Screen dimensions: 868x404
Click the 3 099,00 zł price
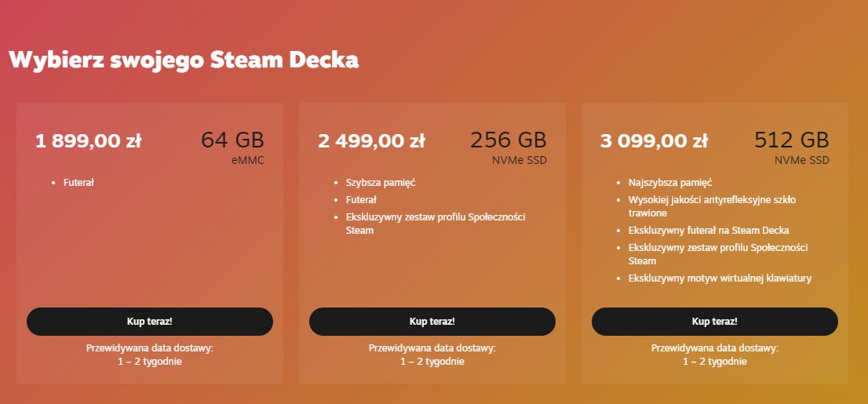[x=654, y=141]
